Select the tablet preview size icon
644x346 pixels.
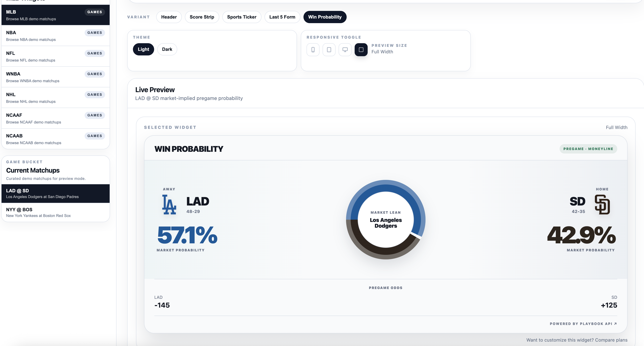pos(329,50)
